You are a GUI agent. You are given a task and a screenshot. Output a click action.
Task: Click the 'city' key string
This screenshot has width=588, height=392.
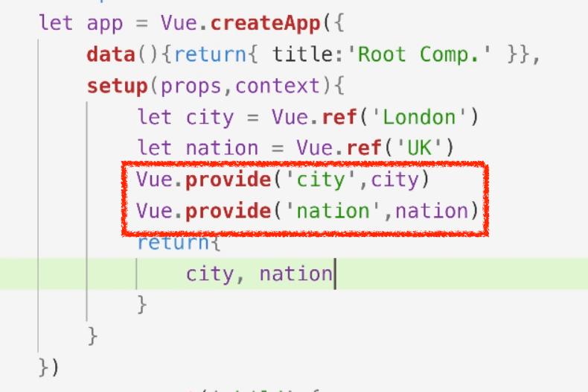pos(321,180)
